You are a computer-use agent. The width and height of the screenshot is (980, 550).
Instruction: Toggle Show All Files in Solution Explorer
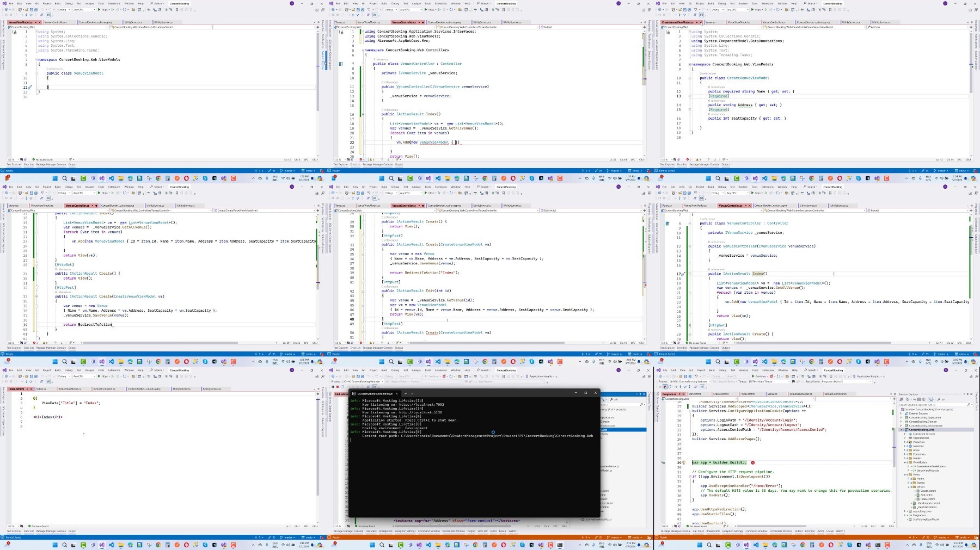click(924, 399)
